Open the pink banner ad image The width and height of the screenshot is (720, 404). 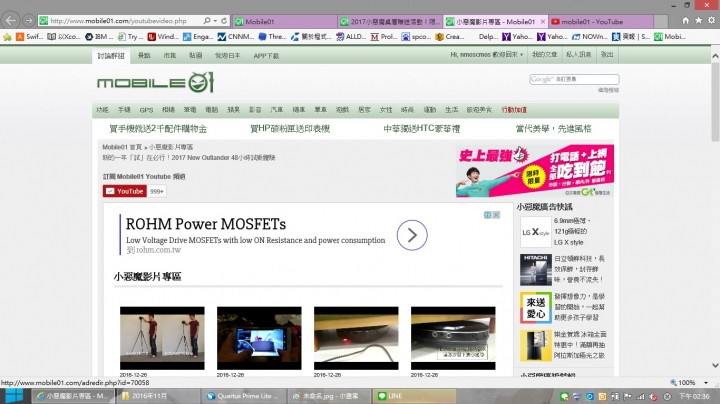(x=534, y=171)
